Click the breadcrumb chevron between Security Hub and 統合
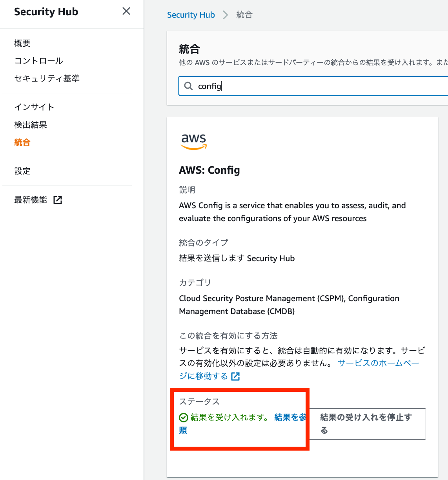 [x=225, y=15]
